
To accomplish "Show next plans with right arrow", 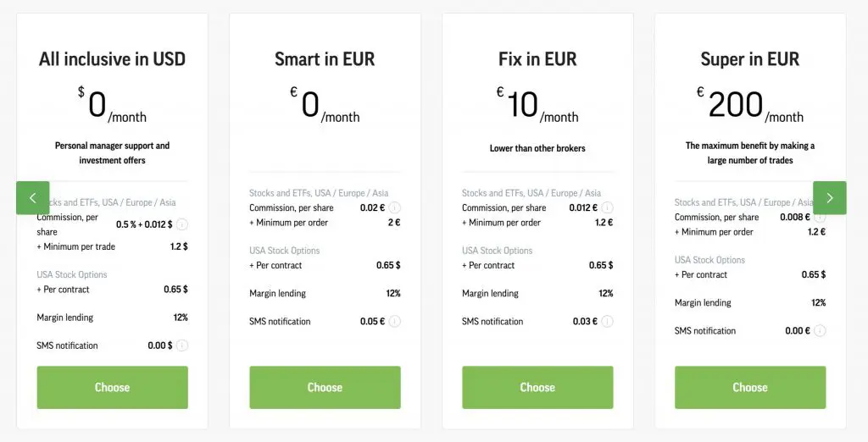I will 829,197.
